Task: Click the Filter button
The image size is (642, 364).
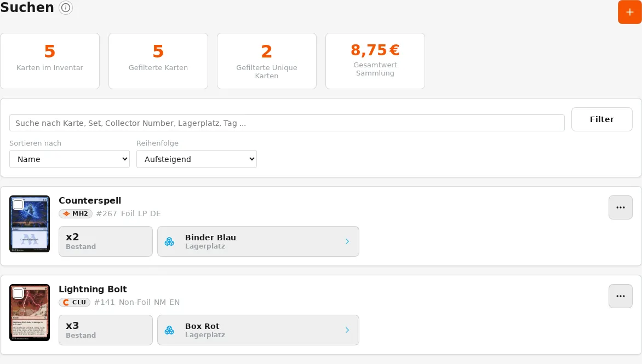Action: point(601,119)
